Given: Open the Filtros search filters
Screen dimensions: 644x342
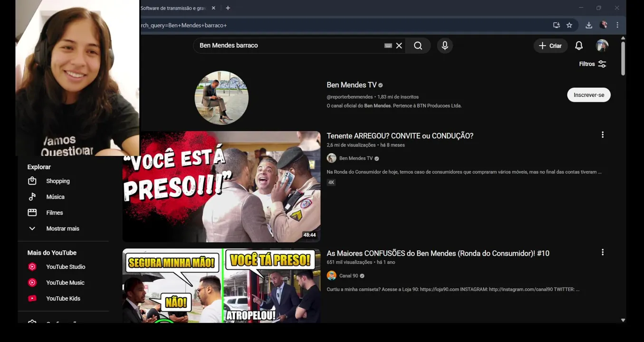Looking at the screenshot, I should (593, 64).
